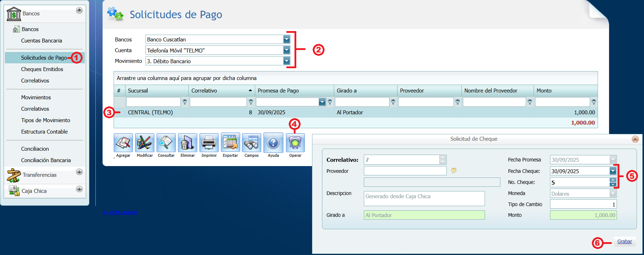Image resolution: width=644 pixels, height=255 pixels.
Task: Expand the Movimiento dropdown
Action: (x=287, y=61)
